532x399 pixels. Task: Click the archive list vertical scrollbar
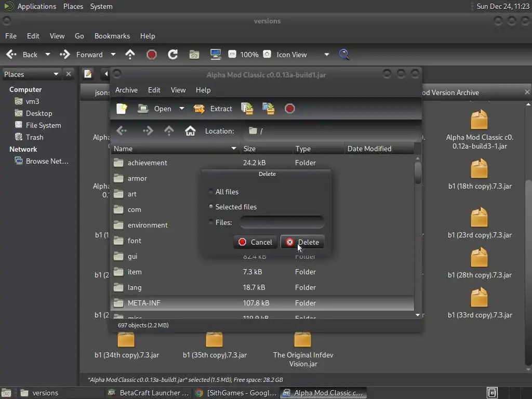click(418, 173)
